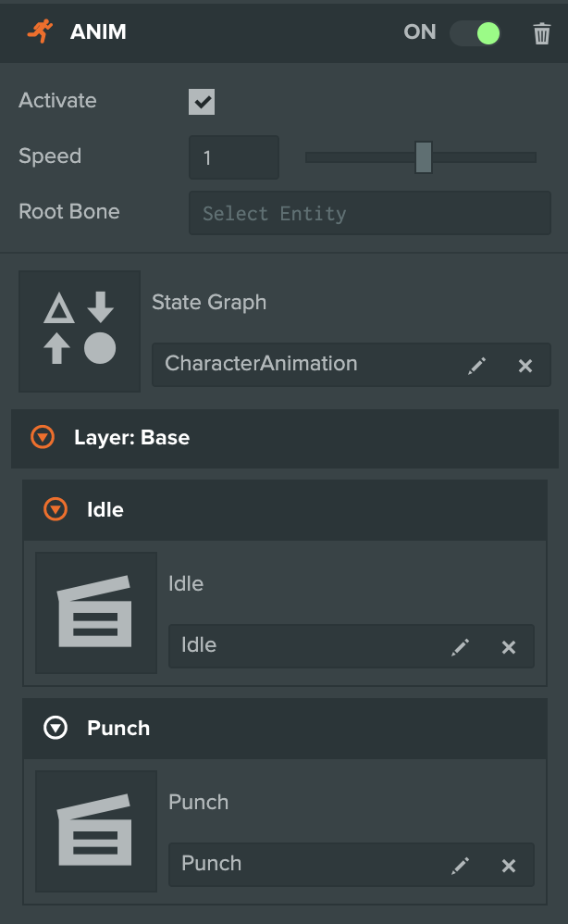Remove the CharacterAnimation state graph asset
568x924 pixels.
coord(525,366)
